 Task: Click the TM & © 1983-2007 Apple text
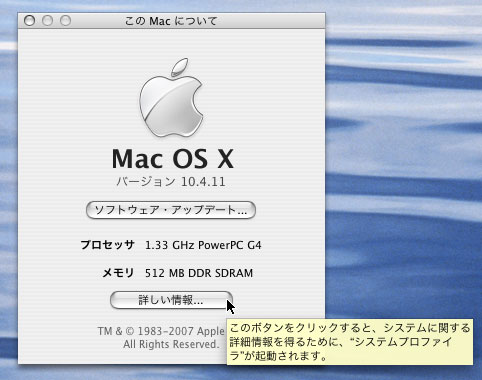tap(161, 331)
